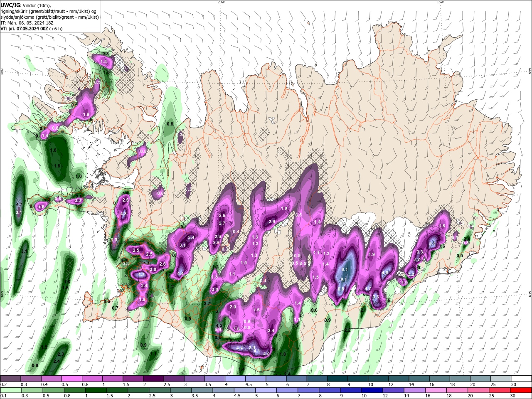This screenshot has width=532, height=399.
Task: Click the red swatch labeled 30 in lower legend row
Action: click(x=521, y=390)
